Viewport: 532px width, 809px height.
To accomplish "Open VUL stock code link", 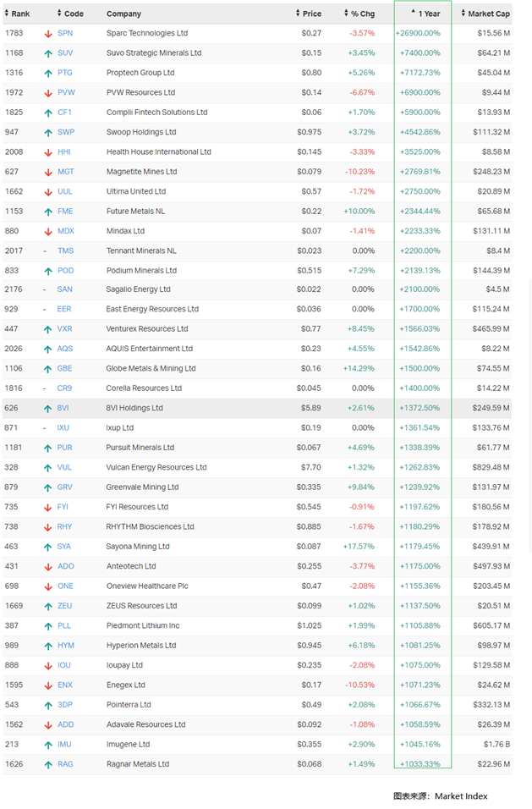I will [64, 467].
